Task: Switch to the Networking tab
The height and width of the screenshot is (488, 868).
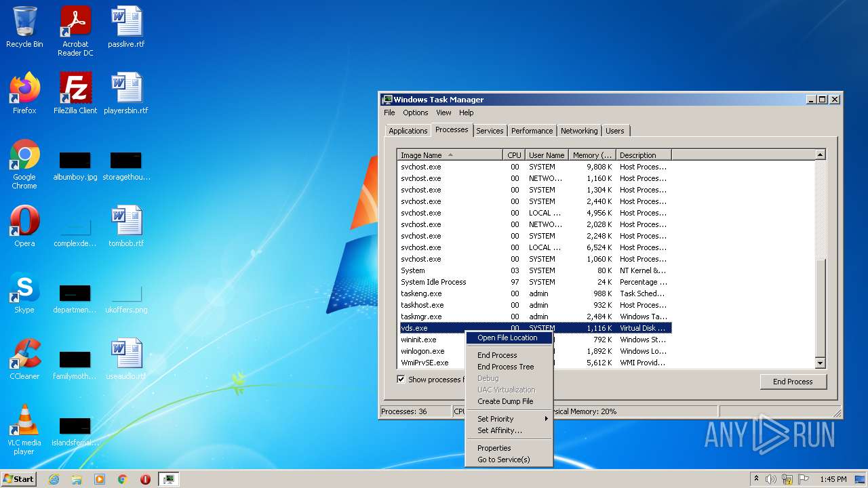Action: tap(579, 131)
